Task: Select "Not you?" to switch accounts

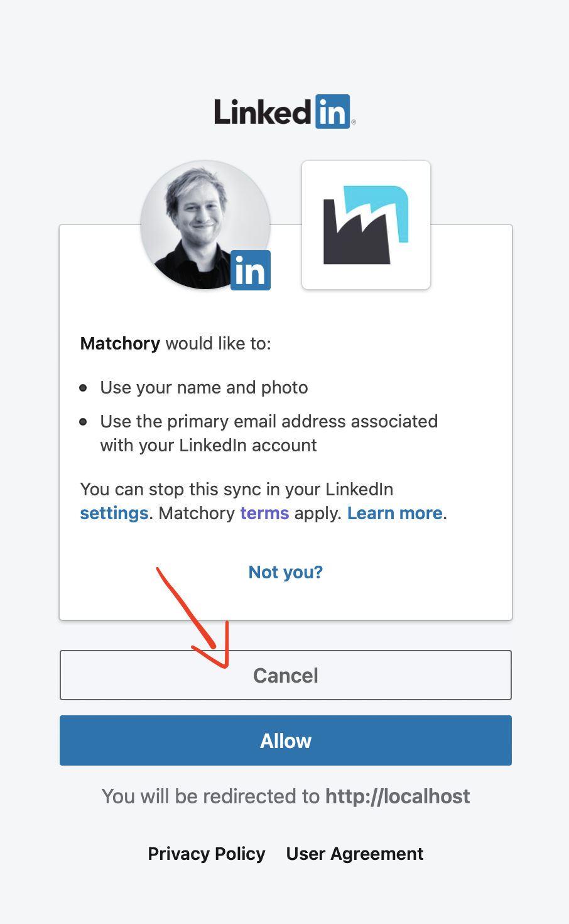Action: point(285,572)
